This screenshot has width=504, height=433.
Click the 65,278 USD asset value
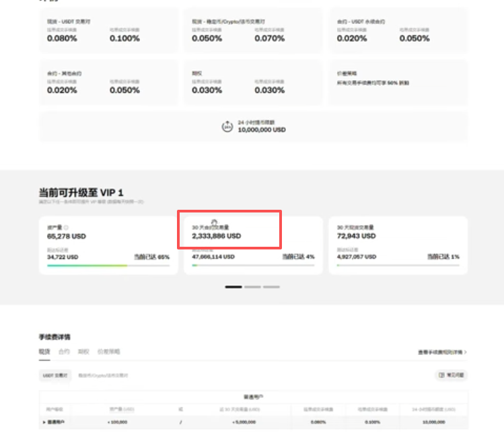67,236
